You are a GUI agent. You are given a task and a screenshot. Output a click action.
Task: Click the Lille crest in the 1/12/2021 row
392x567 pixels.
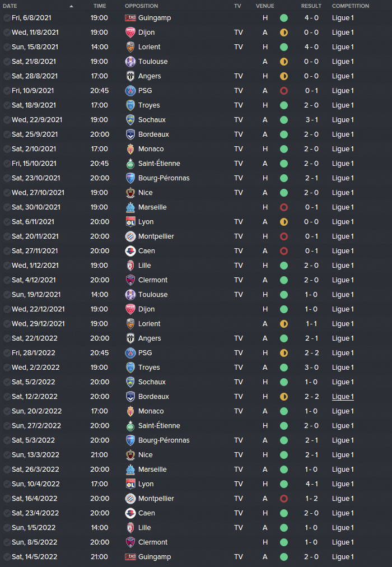tap(130, 266)
